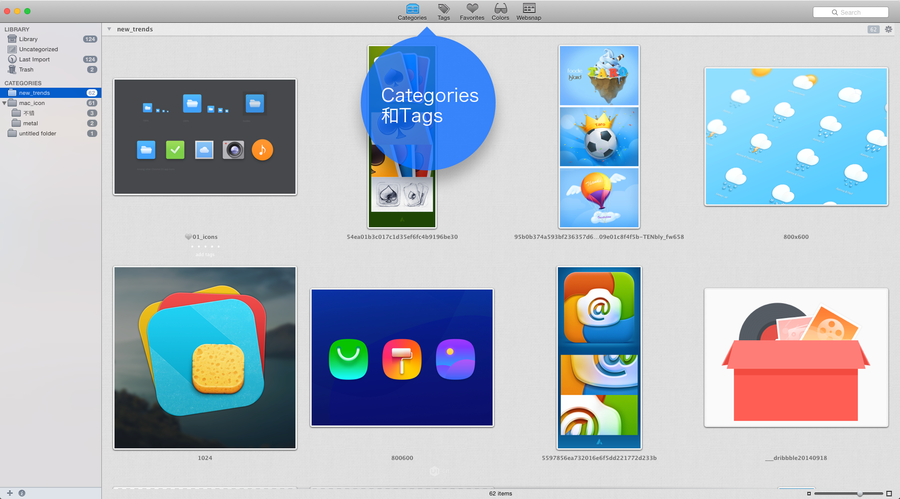Select the metal subfolder
Viewport: 900px width, 499px height.
pyautogui.click(x=51, y=123)
